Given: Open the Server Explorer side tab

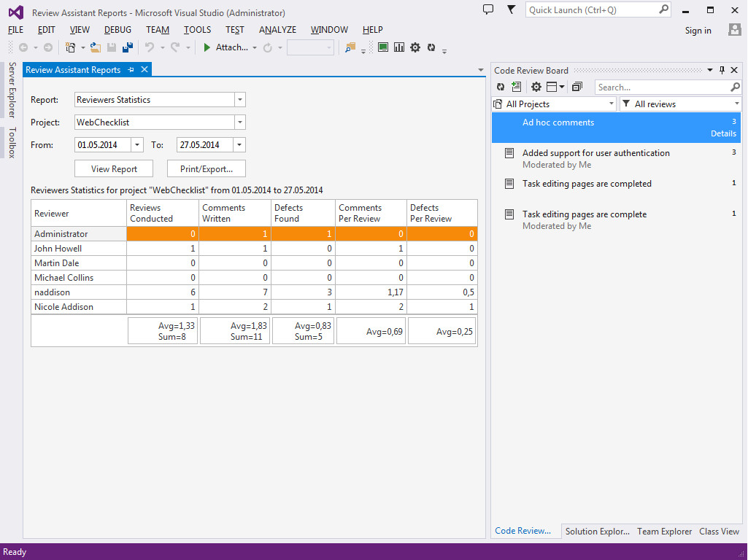Looking at the screenshot, I should point(12,90).
